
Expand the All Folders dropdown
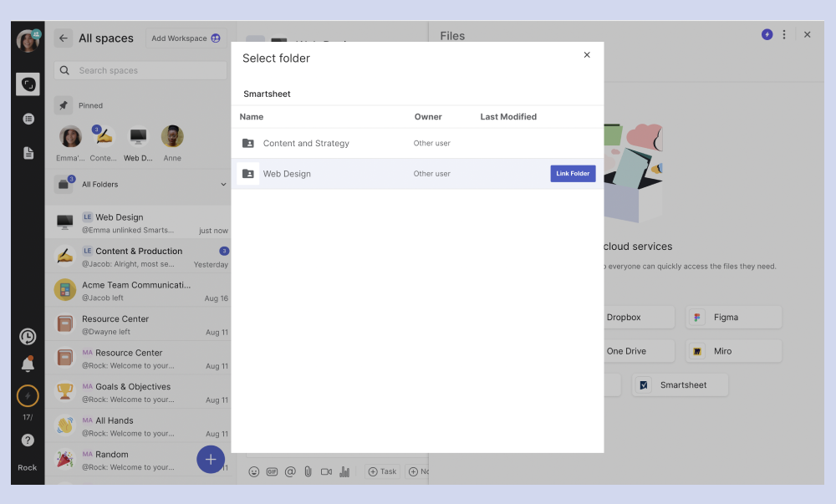pos(223,185)
